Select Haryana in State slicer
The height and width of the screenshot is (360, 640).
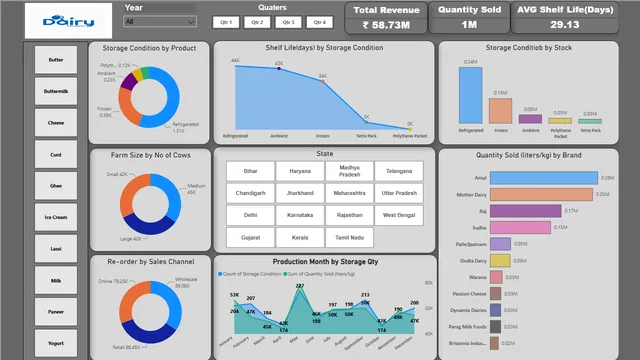point(300,171)
